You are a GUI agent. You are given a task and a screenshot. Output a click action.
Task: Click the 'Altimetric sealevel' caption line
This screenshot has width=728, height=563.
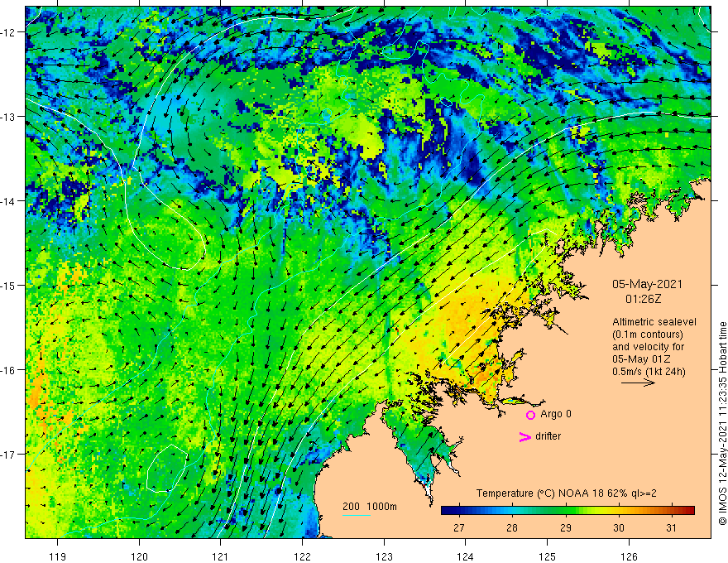point(654,322)
